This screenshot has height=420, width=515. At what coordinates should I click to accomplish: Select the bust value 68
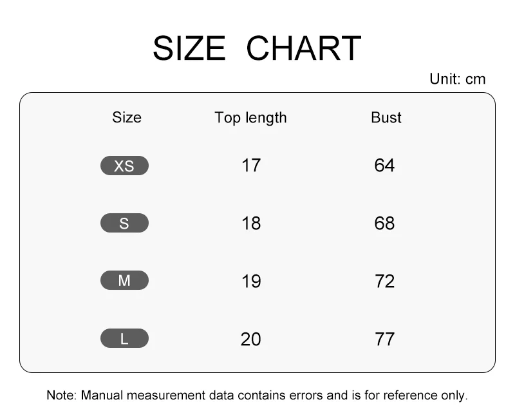384,224
